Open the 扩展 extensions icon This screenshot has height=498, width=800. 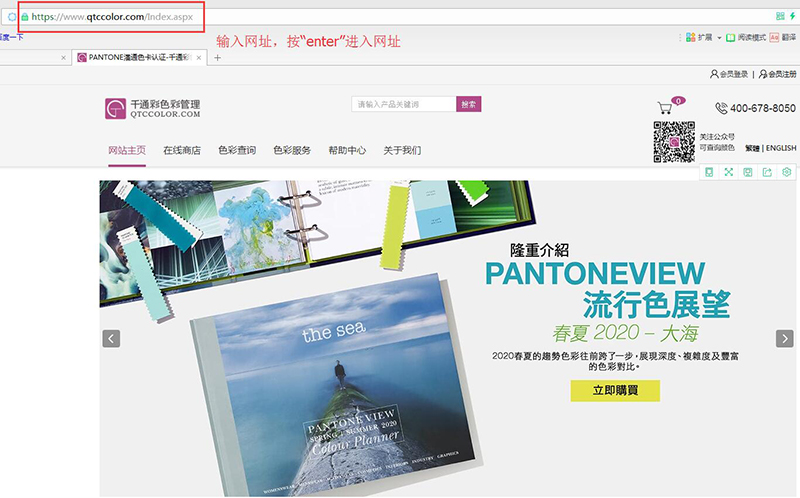click(690, 37)
